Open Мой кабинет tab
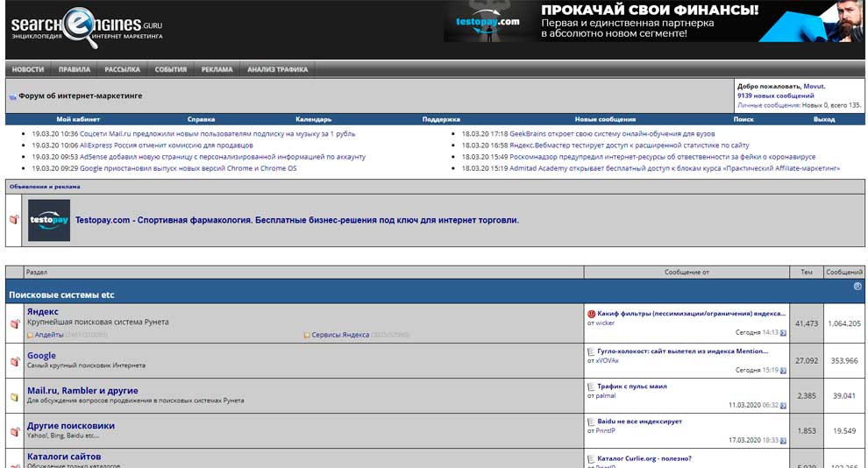Viewport: 868px width, 468px height. [x=78, y=119]
